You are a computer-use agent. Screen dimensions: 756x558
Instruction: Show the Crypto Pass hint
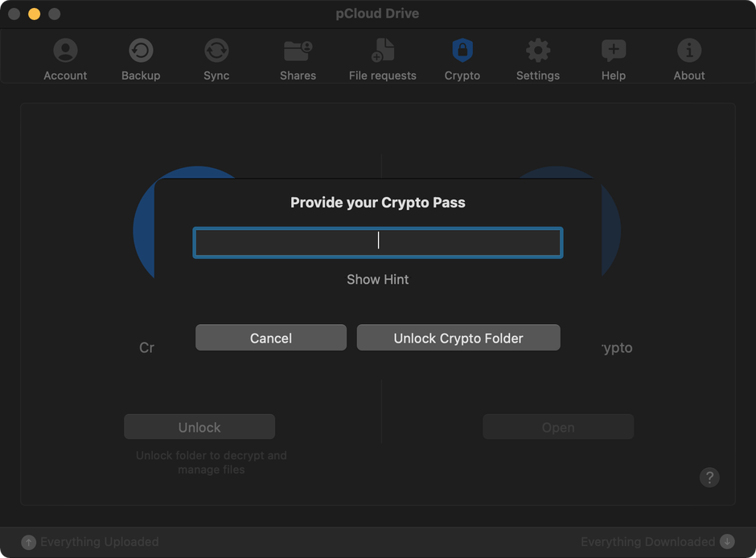(377, 279)
